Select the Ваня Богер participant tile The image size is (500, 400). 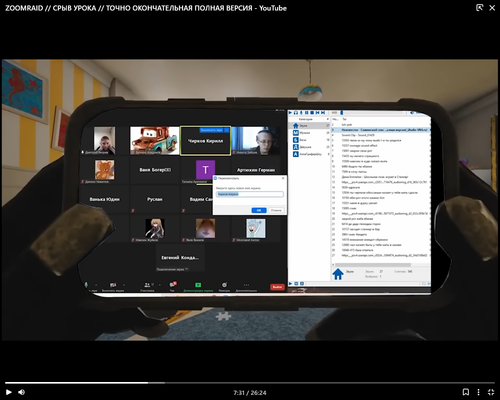[155, 170]
